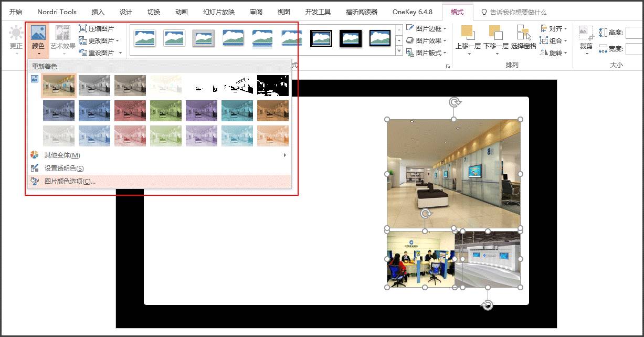Expand the 其他变体 more variations submenu

[x=285, y=155]
